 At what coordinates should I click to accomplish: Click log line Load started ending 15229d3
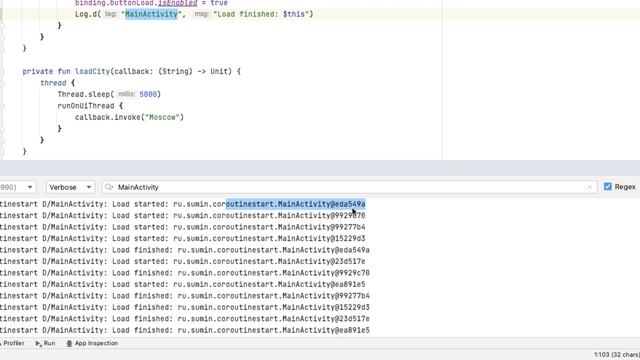[182, 238]
